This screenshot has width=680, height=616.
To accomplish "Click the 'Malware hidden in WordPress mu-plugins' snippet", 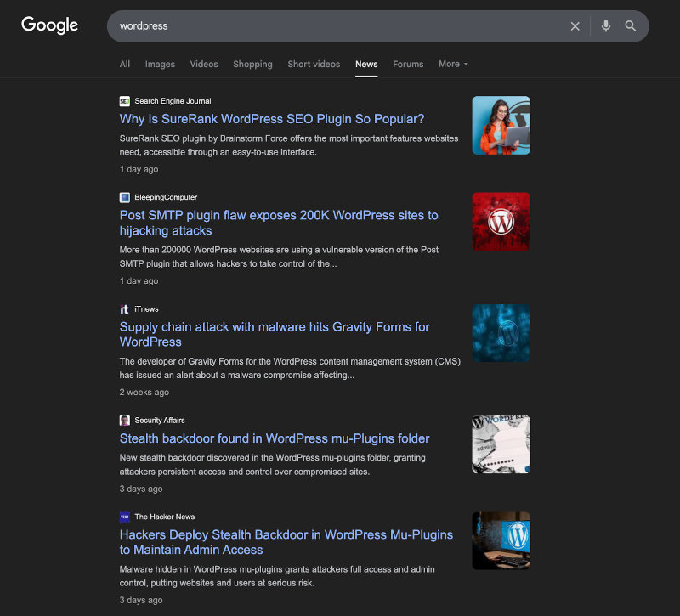I will click(277, 576).
